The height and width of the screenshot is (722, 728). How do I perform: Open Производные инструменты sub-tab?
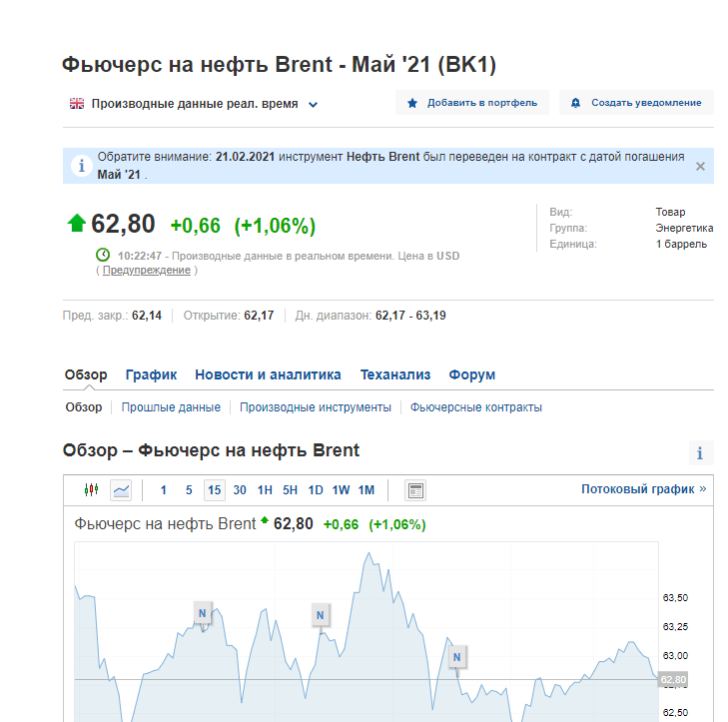(x=316, y=407)
